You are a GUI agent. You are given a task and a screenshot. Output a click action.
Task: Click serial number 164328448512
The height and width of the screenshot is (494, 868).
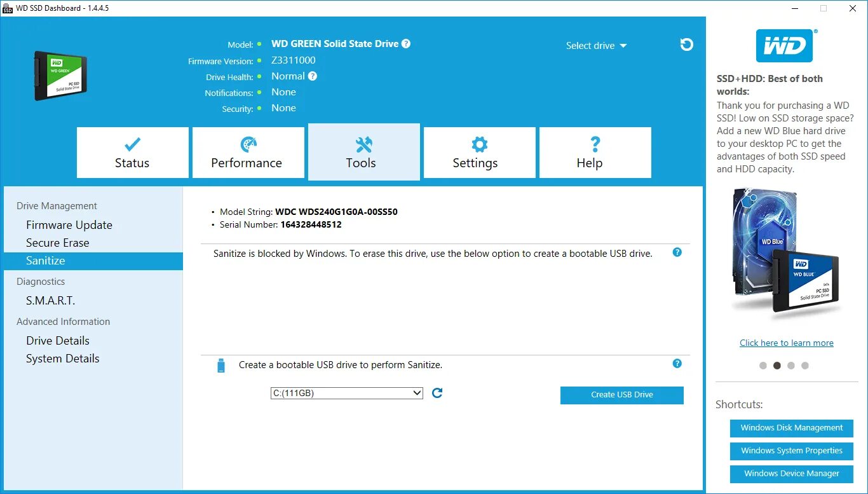311,224
